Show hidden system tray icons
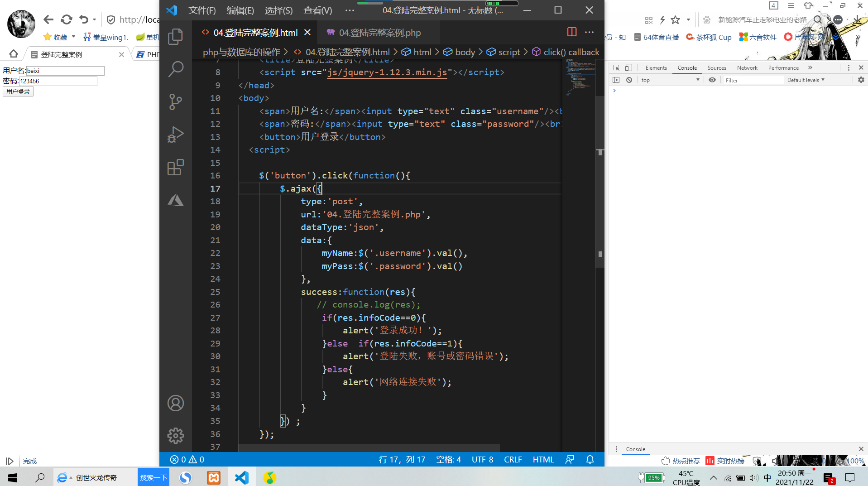This screenshot has height=486, width=868. (x=713, y=477)
